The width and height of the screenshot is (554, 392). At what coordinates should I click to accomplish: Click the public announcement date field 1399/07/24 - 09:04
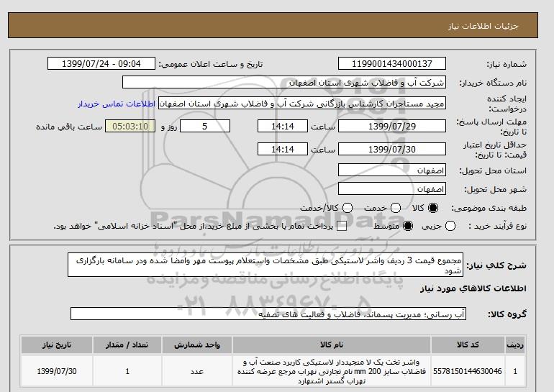(101, 63)
